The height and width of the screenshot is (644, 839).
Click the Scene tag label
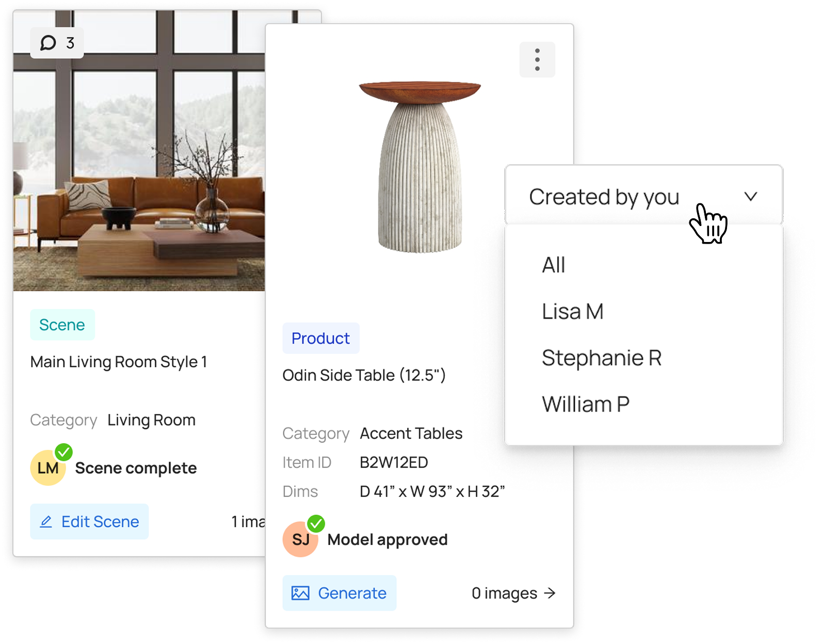pos(62,325)
